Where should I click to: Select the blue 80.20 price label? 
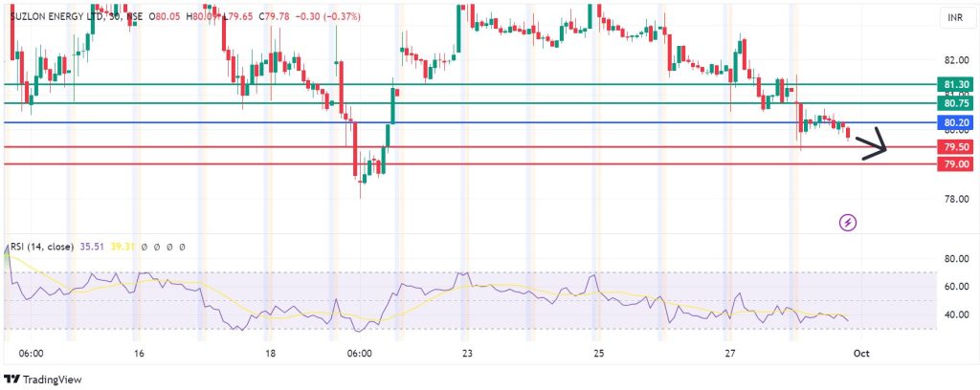(957, 123)
